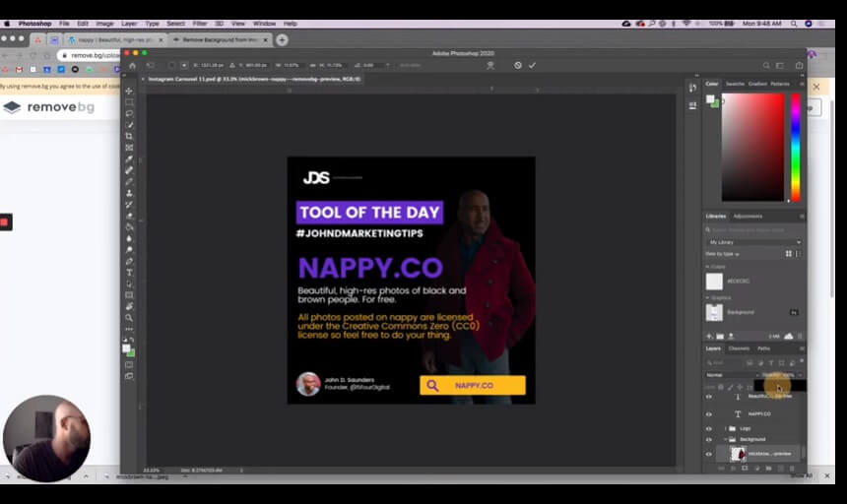This screenshot has height=504, width=847.
Task: Click the yellow NAPPY.CO button on canvas
Action: click(x=473, y=385)
